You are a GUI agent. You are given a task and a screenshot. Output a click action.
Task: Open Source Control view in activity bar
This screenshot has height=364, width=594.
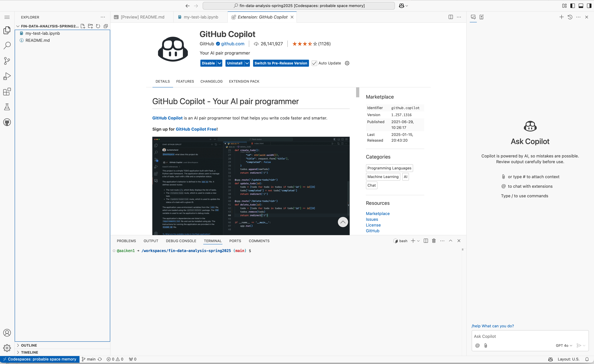tap(7, 61)
